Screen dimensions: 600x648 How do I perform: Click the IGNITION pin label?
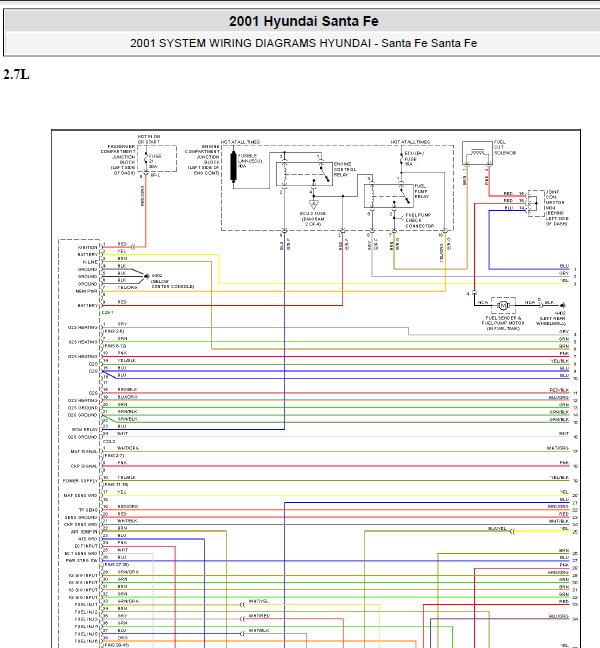coord(88,247)
